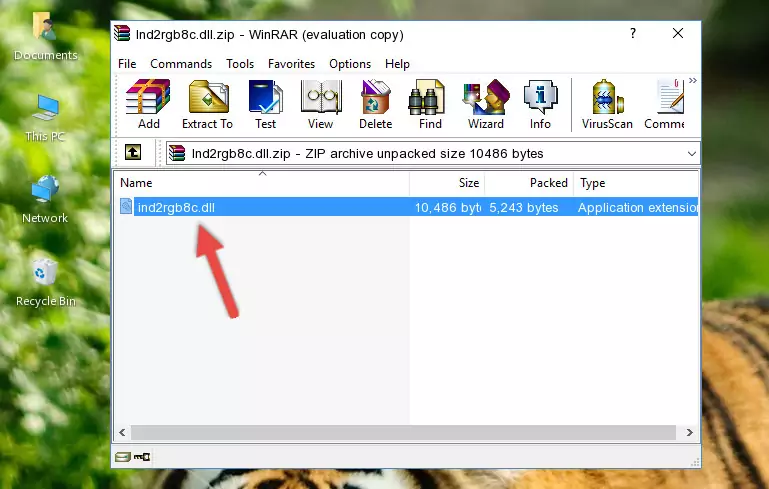This screenshot has height=489, width=769.
Task: Open the Tools menu
Action: point(240,64)
